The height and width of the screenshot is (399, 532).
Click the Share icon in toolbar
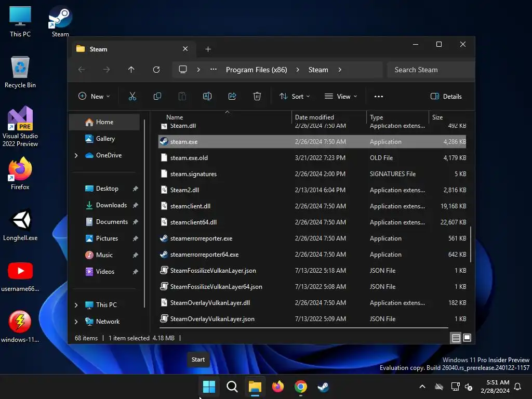[232, 96]
